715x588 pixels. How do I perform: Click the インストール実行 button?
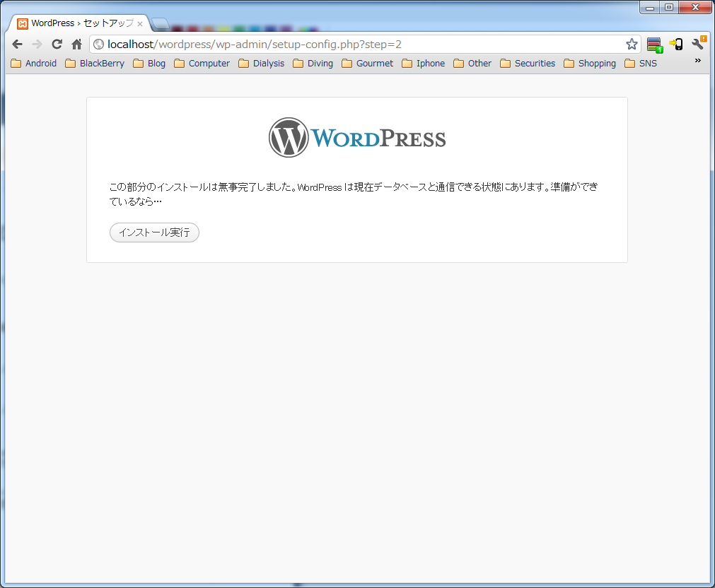click(154, 233)
